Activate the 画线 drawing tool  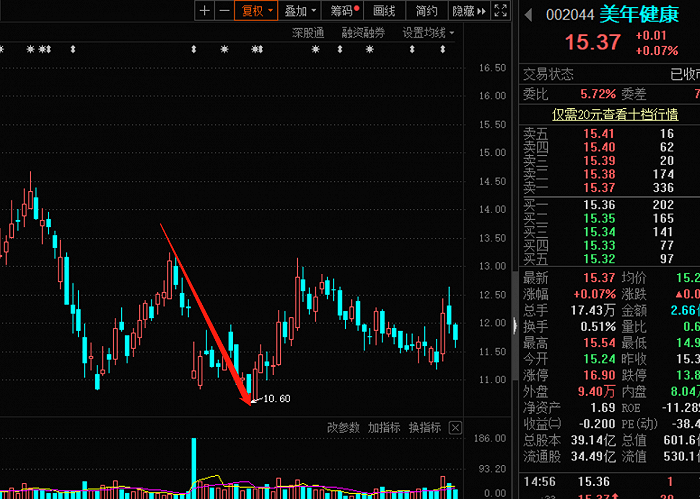click(x=384, y=11)
